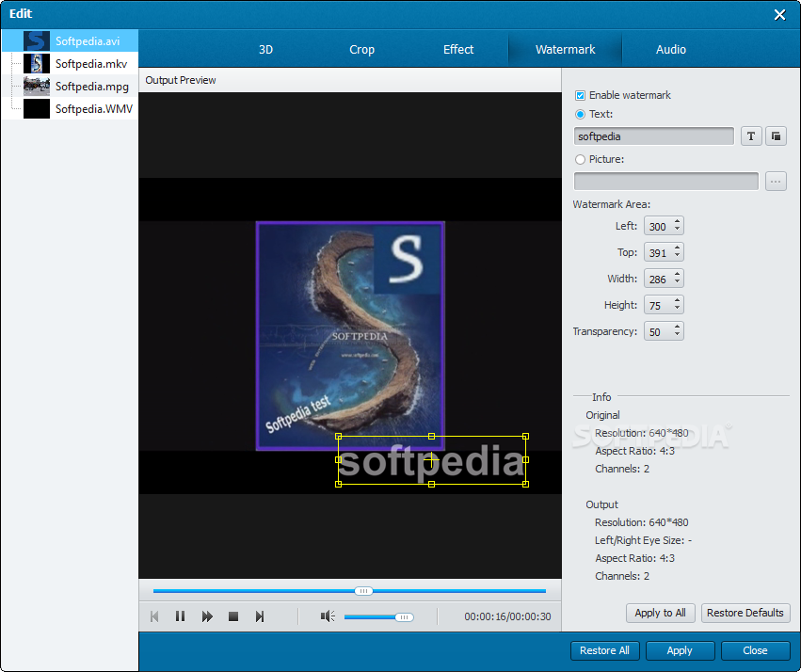Increase the Width value with up arrow
The height and width of the screenshot is (672, 801).
coord(678,275)
